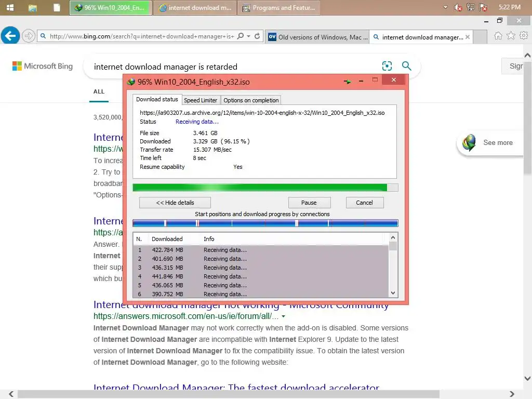Click the Downloaded column header
The image size is (532, 399).
167,239
